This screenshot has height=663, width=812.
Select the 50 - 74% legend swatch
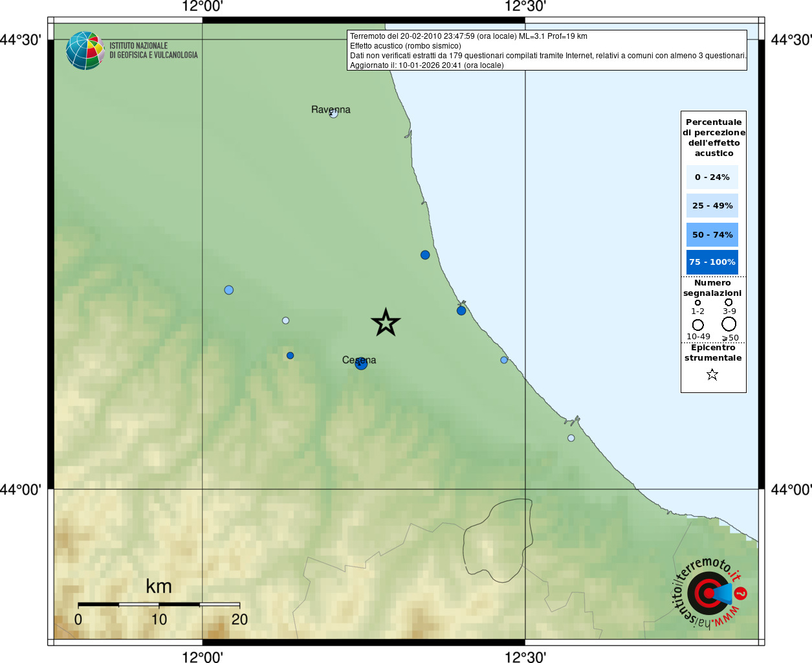point(712,234)
